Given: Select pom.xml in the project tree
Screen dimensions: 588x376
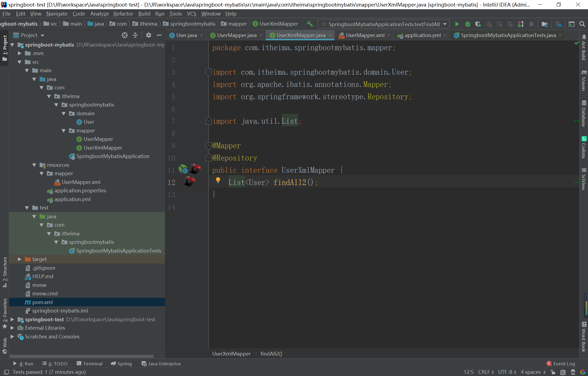Looking at the screenshot, I should click(87, 302).
